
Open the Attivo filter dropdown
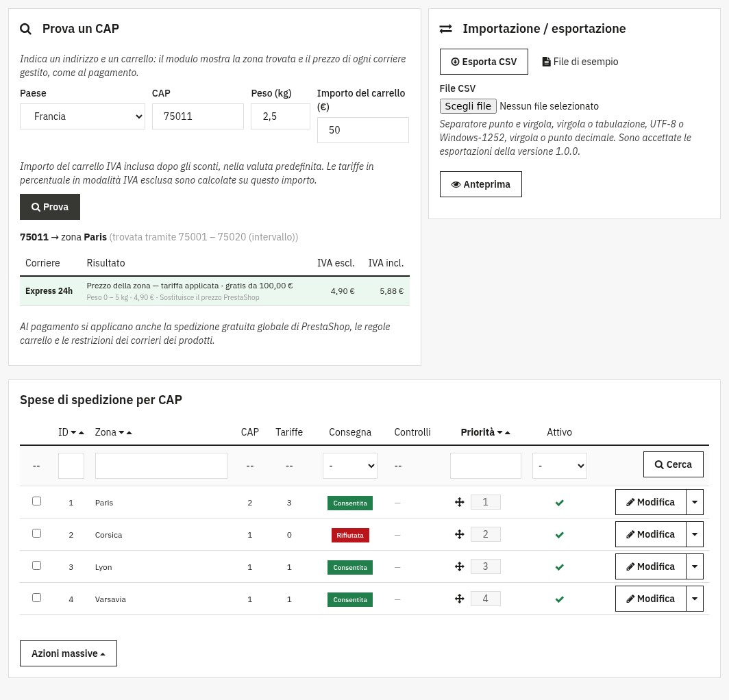click(559, 466)
